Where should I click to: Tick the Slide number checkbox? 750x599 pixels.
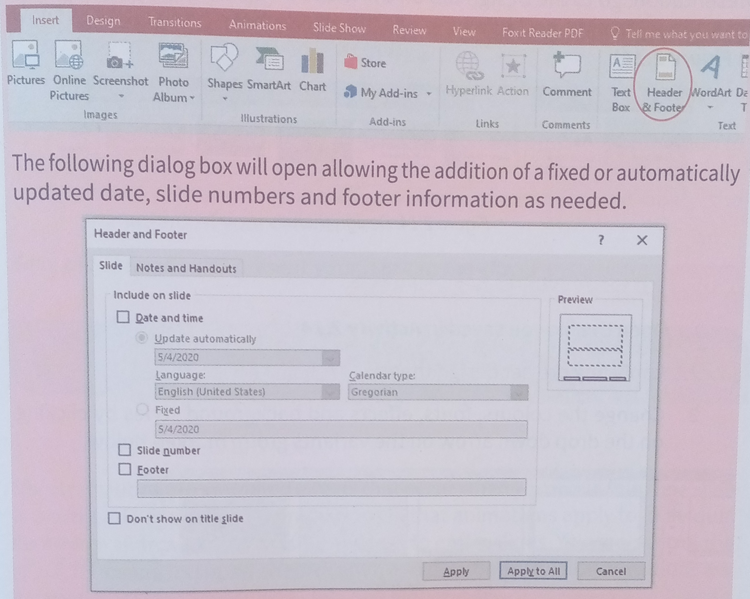click(123, 450)
